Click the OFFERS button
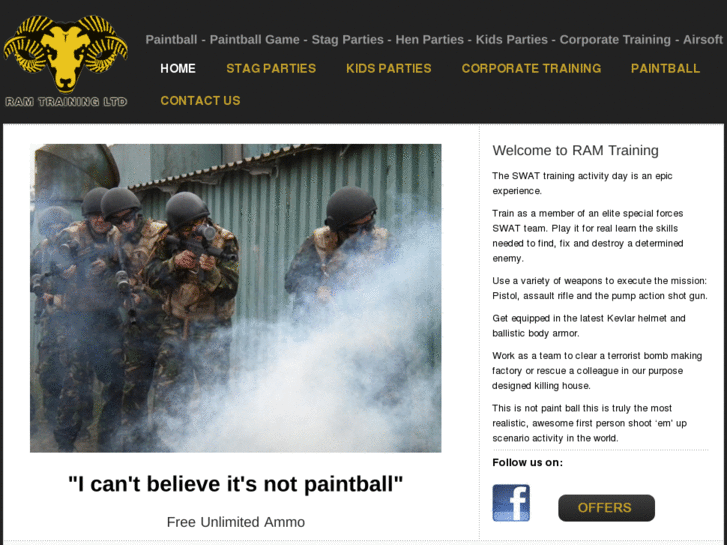 pyautogui.click(x=606, y=508)
